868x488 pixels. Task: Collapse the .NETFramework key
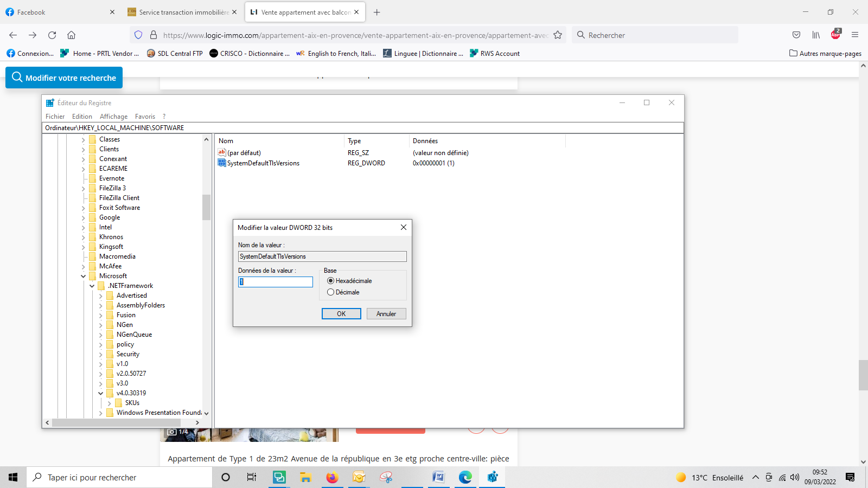(x=92, y=286)
